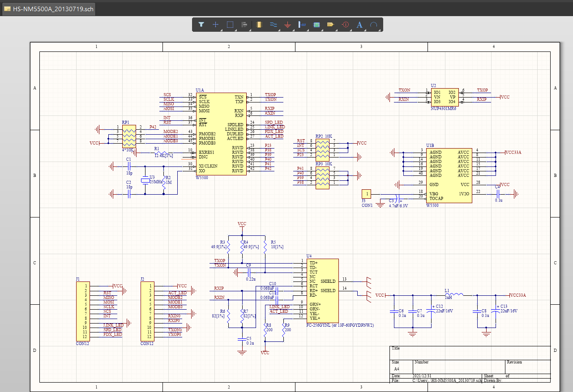573x392 pixels.
Task: Select the U4 designator label
Action: [x=309, y=256]
